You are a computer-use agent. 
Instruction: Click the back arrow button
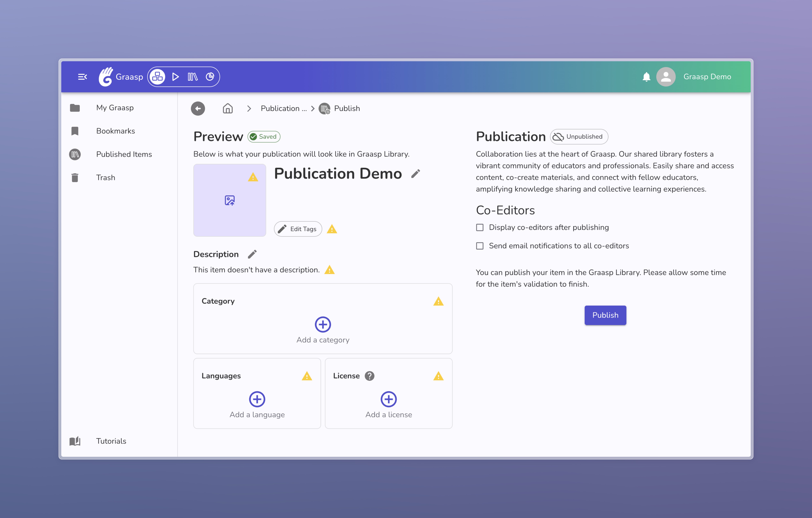[x=198, y=108]
